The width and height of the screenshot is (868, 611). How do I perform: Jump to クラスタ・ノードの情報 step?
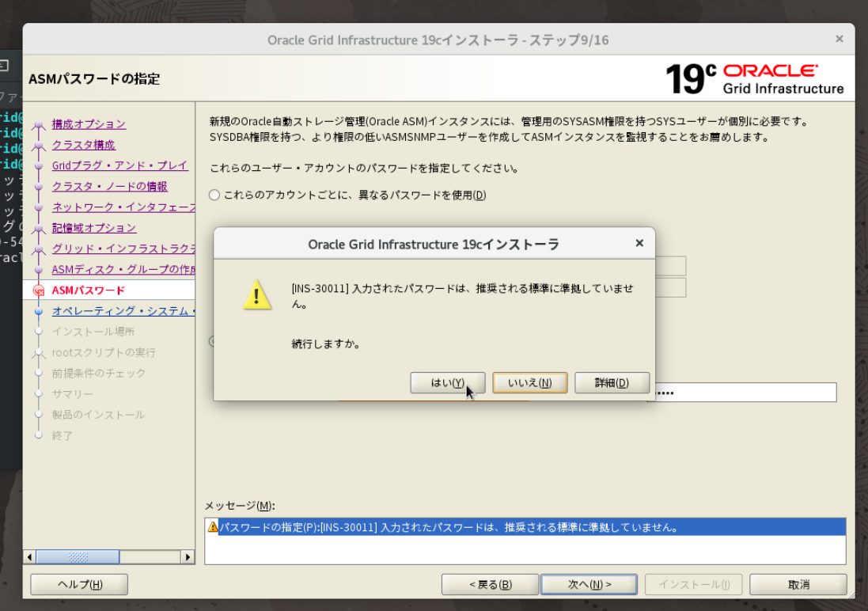[x=110, y=187]
